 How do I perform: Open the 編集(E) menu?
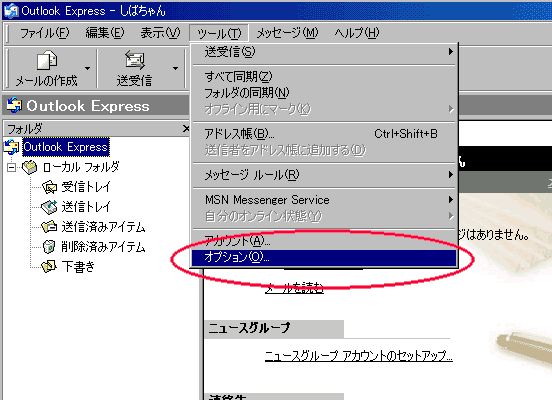point(105,33)
